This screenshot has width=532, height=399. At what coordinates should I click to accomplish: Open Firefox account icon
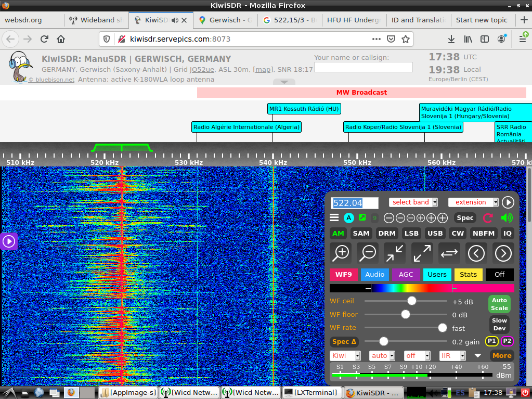coord(501,38)
